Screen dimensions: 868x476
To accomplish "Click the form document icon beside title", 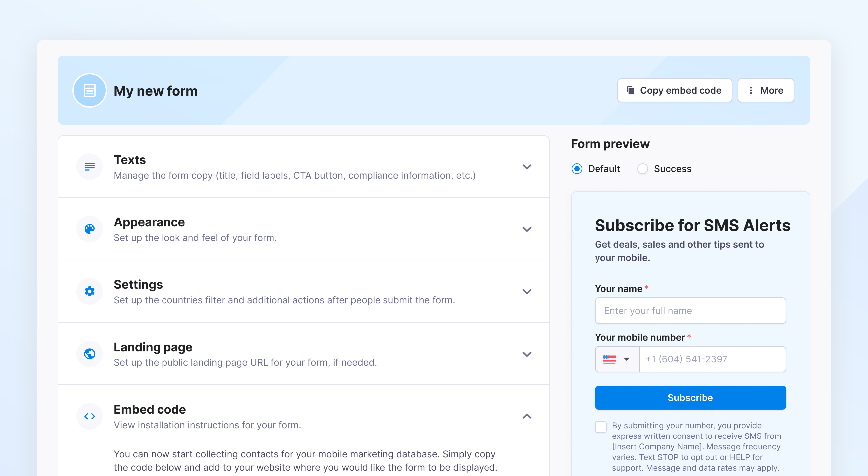I will [x=90, y=91].
